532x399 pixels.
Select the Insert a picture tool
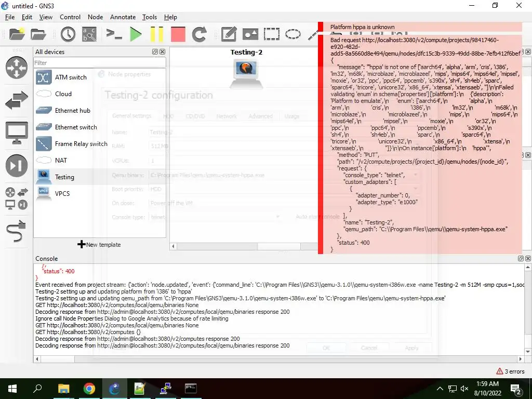(x=250, y=34)
